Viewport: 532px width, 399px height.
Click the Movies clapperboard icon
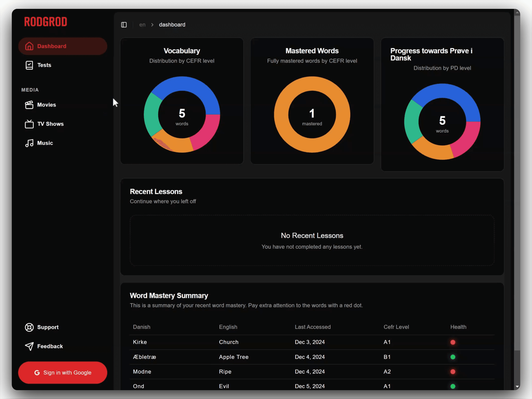pyautogui.click(x=29, y=105)
